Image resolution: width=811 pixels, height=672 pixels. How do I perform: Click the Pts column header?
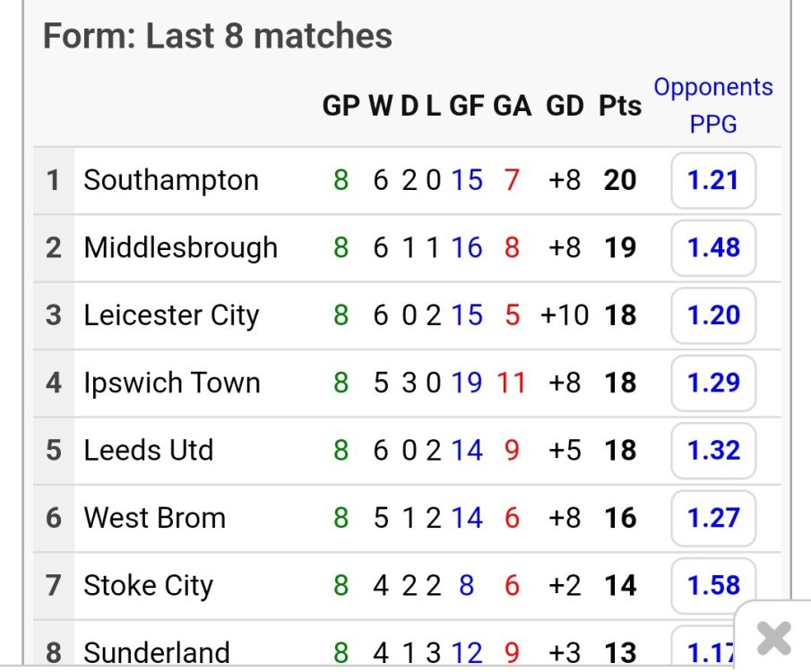[620, 106]
